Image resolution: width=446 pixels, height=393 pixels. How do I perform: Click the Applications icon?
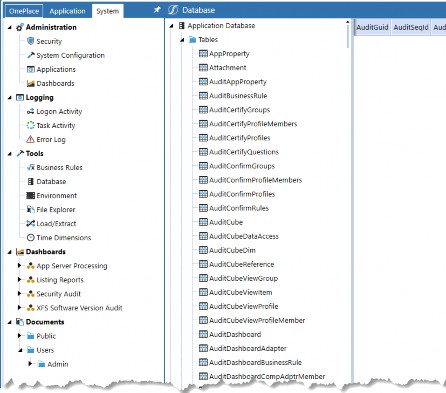coord(30,69)
